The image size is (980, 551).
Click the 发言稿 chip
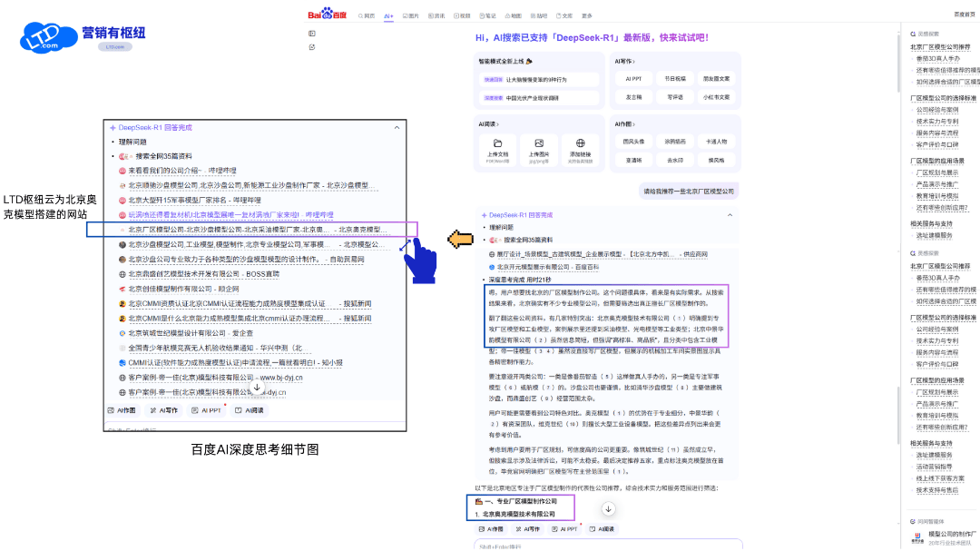pos(633,97)
